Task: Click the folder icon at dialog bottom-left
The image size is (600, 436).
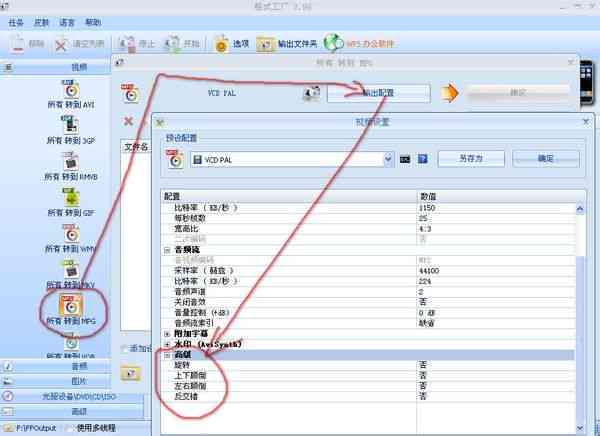Action: click(130, 373)
